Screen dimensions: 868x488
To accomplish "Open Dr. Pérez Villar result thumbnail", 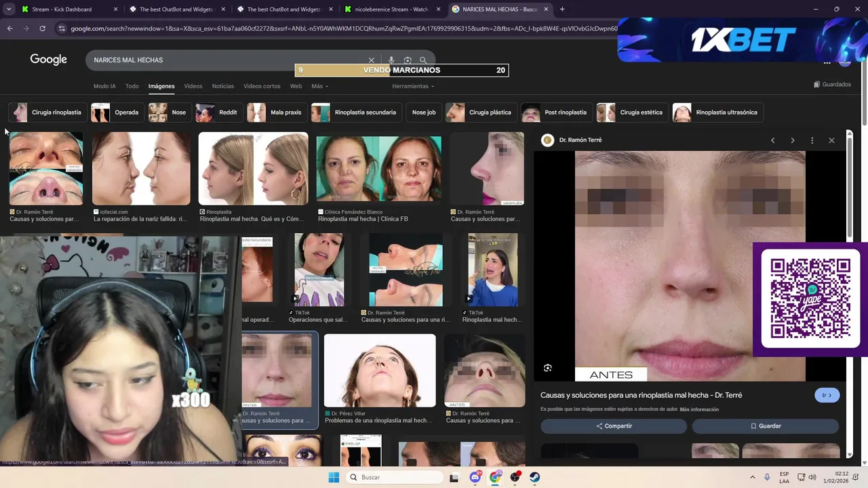I will click(x=380, y=370).
